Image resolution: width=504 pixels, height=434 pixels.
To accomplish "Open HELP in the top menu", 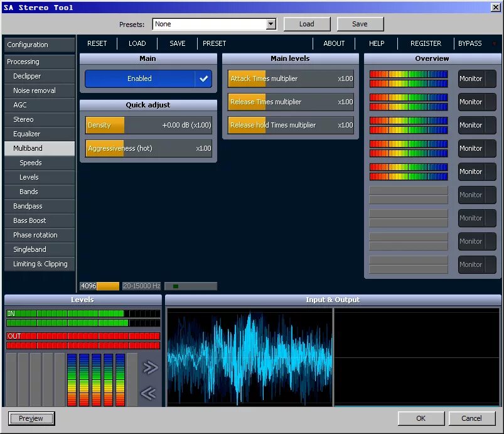I will click(x=377, y=43).
